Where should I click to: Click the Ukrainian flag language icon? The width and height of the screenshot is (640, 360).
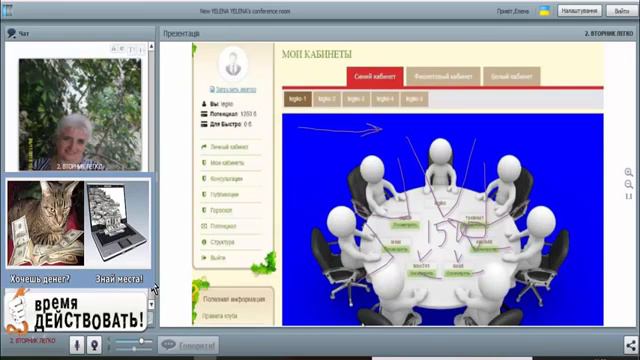click(544, 11)
